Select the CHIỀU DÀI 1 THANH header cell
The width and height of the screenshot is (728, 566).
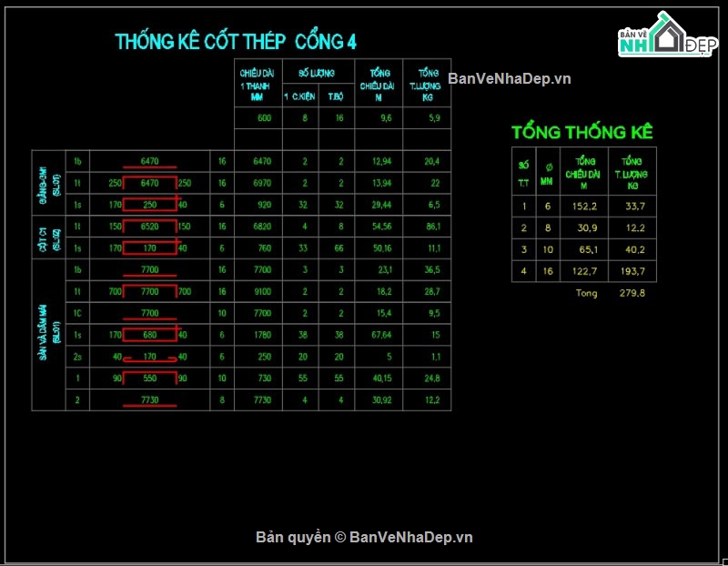click(258, 85)
